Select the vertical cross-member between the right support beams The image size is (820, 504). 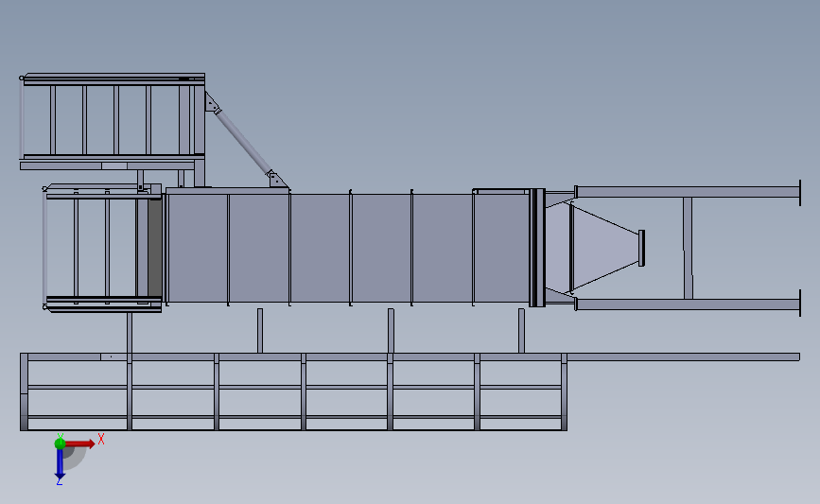pyautogui.click(x=689, y=248)
